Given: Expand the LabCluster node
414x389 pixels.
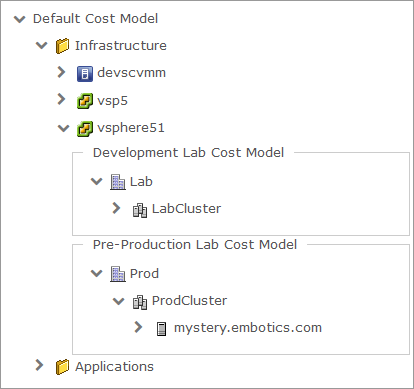Looking at the screenshot, I should point(116,208).
